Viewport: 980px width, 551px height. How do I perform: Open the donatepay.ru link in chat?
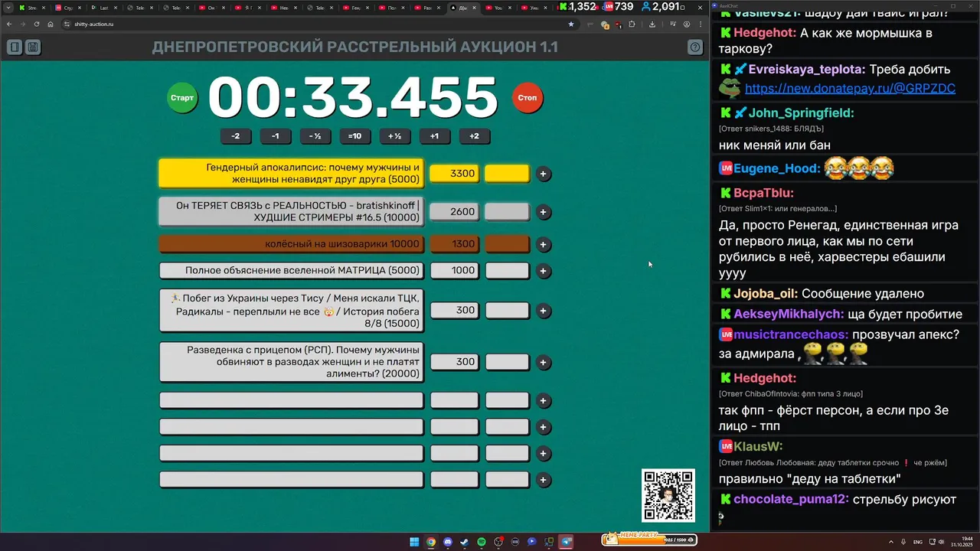[850, 88]
